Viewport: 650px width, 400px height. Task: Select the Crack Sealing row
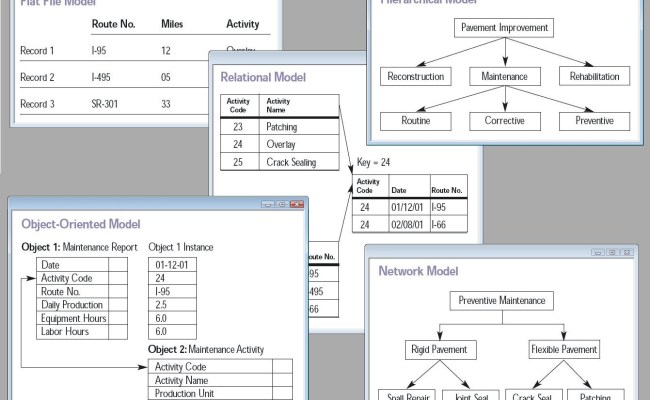280,162
